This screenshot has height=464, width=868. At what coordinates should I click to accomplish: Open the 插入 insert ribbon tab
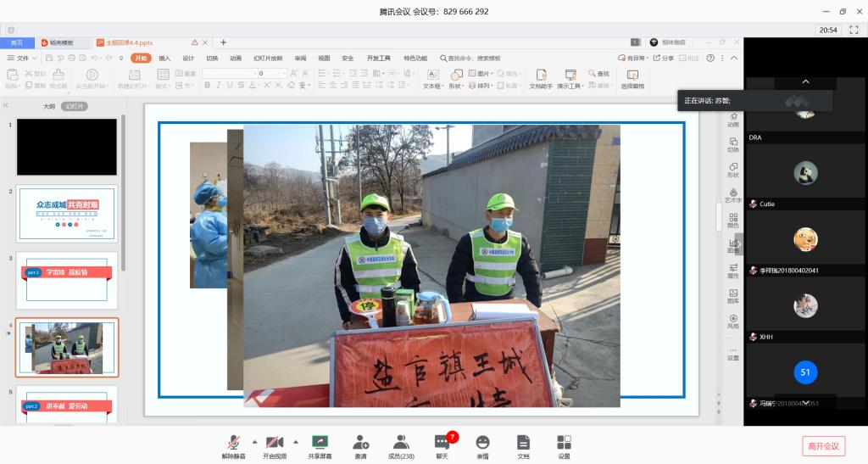(x=164, y=59)
